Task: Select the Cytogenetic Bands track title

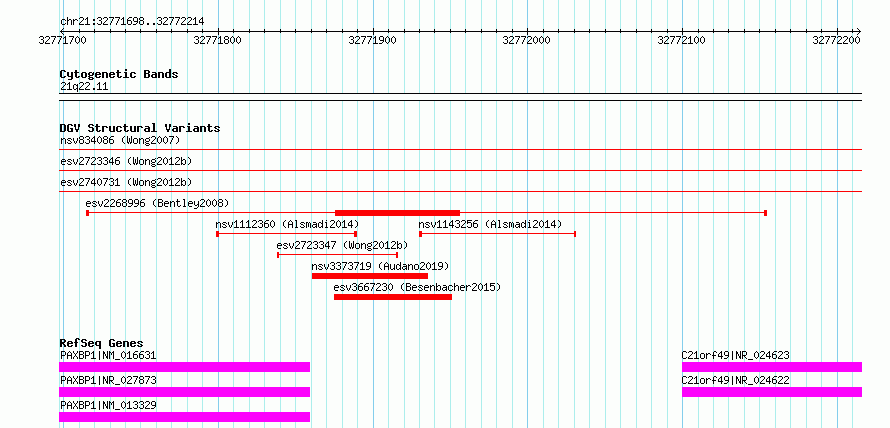Action: (x=119, y=74)
